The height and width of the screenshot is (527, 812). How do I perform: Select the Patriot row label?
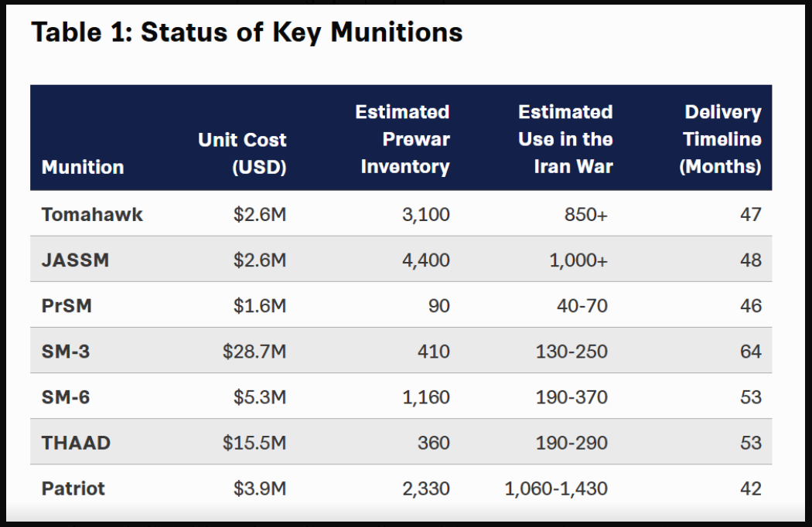pos(73,488)
